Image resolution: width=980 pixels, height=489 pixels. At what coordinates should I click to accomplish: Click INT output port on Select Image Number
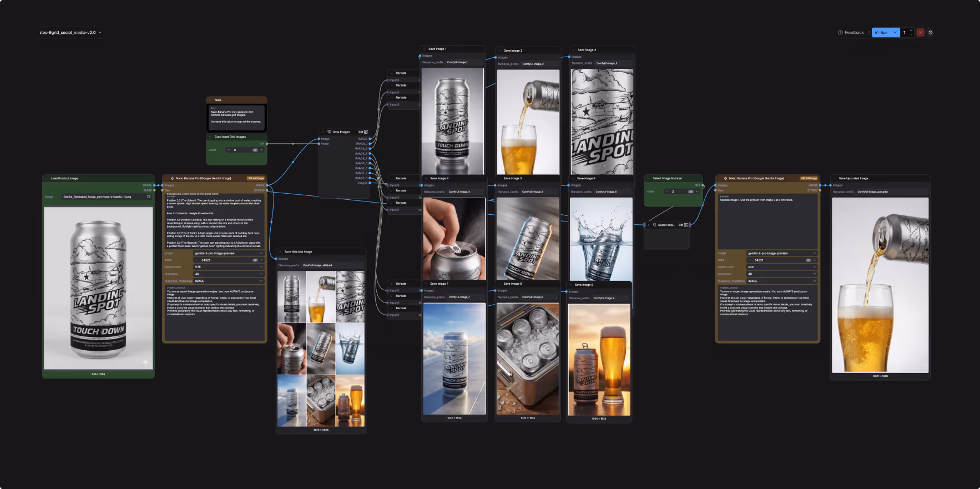[x=703, y=185]
